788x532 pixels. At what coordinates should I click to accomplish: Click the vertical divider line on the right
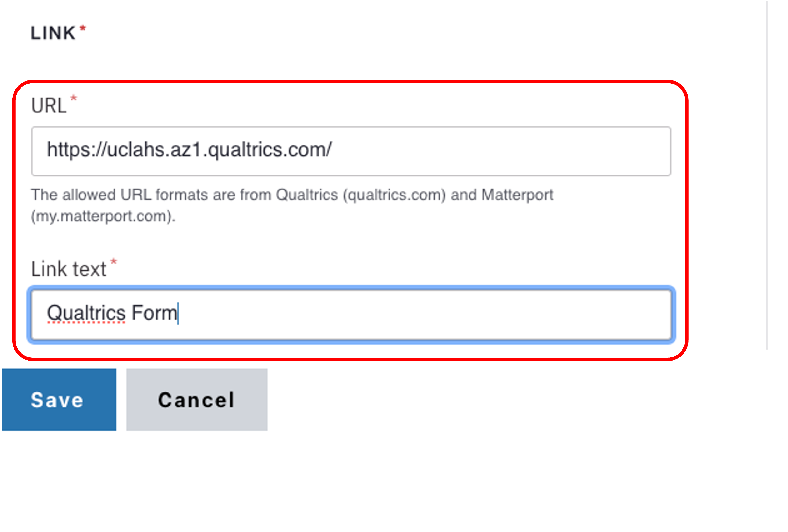click(767, 169)
